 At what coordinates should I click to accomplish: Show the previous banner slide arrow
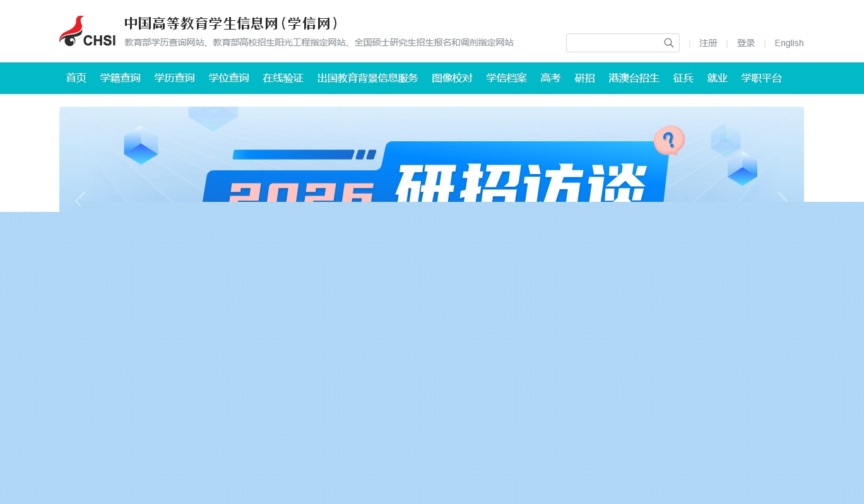pyautogui.click(x=80, y=199)
